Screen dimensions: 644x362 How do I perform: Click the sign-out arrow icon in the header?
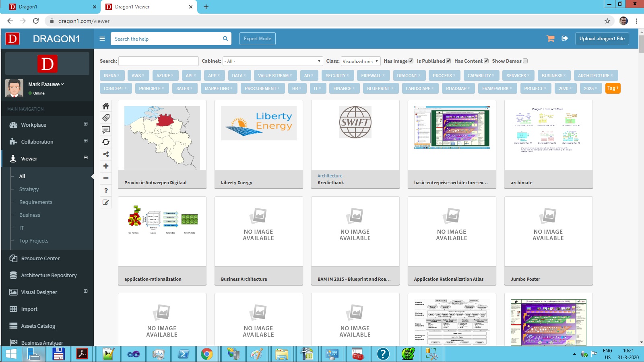pos(565,38)
